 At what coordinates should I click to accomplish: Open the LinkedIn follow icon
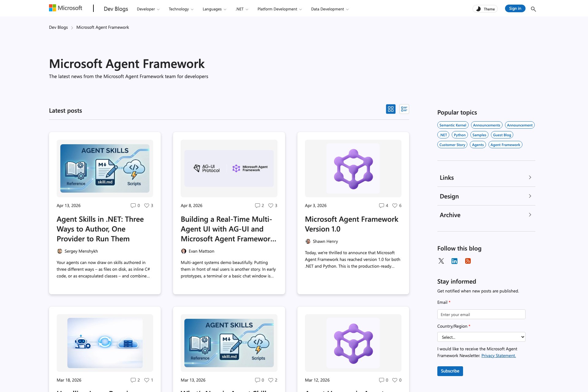pyautogui.click(x=454, y=261)
